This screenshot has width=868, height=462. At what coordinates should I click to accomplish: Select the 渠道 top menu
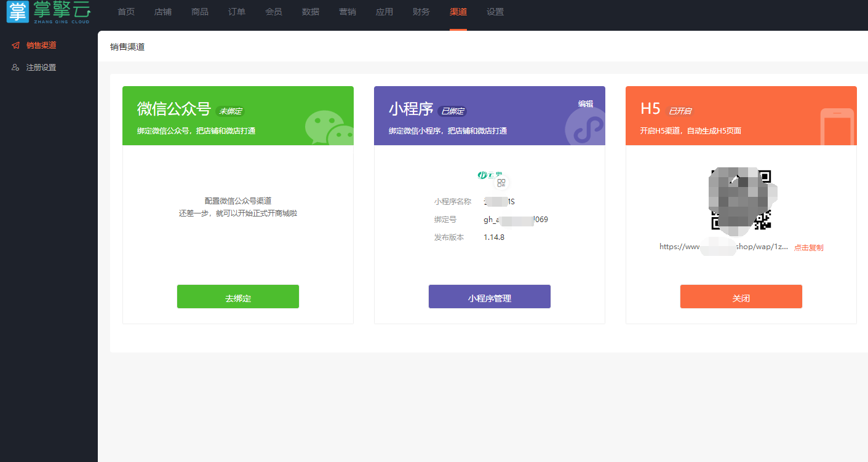(458, 12)
